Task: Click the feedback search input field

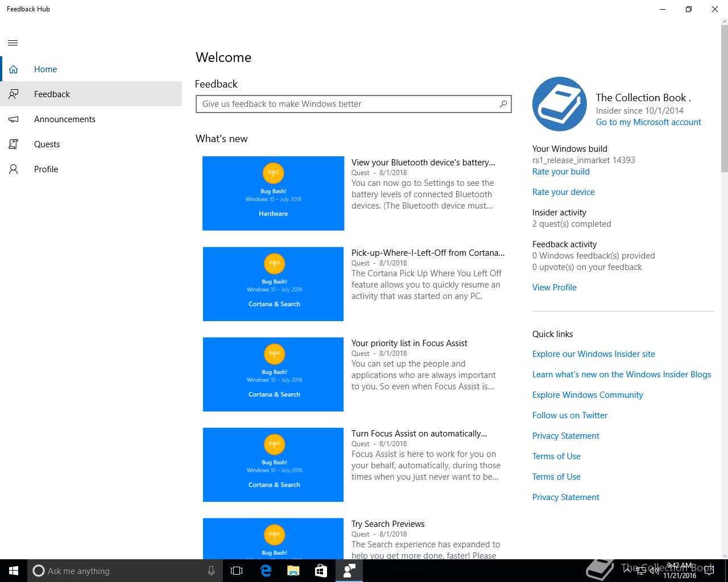Action: pos(353,104)
